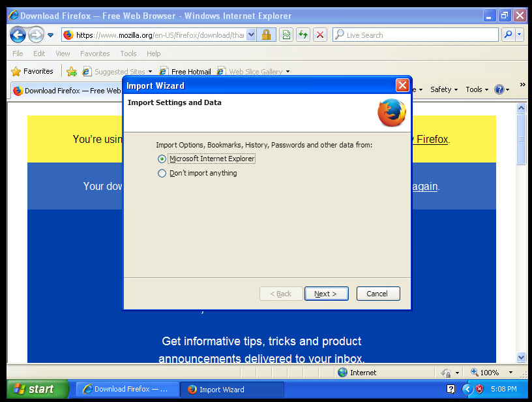
Task: Click the disabled Back button in wizard
Action: pos(281,294)
